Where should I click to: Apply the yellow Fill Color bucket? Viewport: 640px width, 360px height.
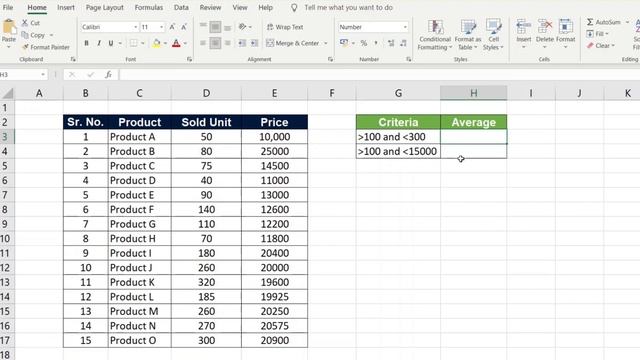point(156,43)
